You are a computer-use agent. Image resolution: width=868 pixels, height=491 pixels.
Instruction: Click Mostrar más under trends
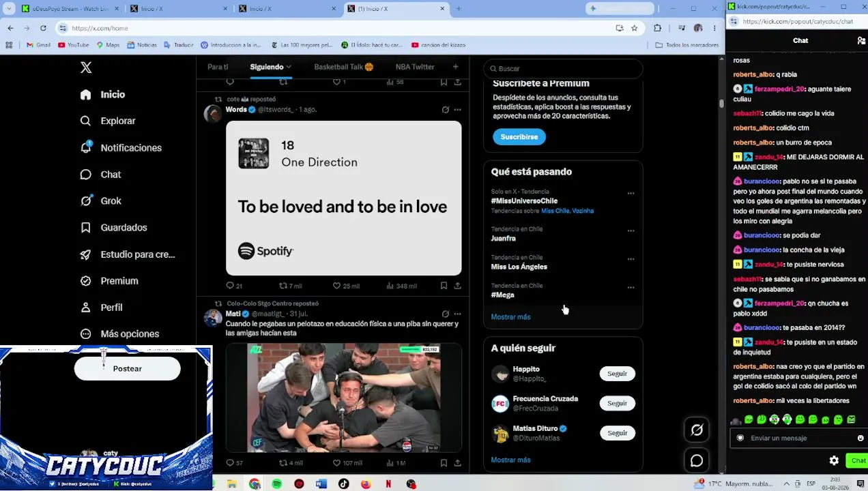click(510, 317)
